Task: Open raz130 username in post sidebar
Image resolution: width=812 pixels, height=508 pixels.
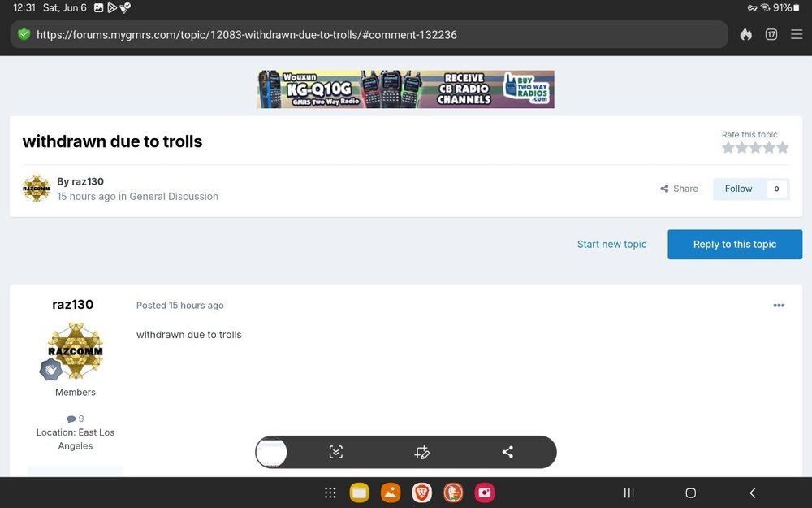Action: tap(72, 304)
